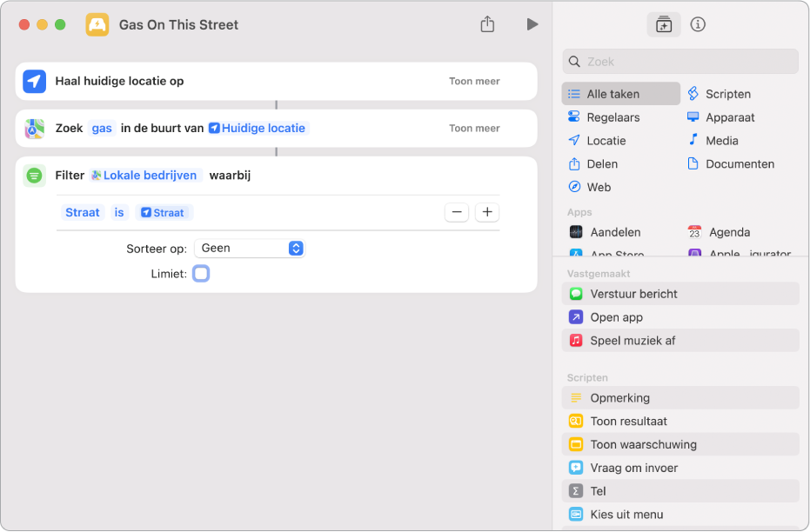This screenshot has height=532, width=810.
Task: Select the Scripten category
Action: click(727, 94)
